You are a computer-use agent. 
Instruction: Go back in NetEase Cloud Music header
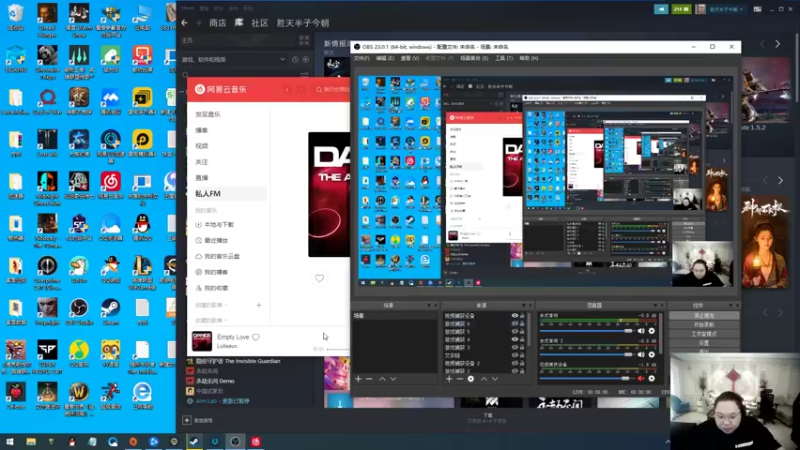pos(287,89)
